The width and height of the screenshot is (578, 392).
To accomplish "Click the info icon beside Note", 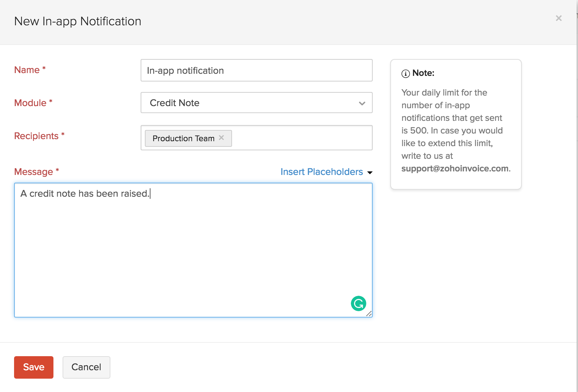I will coord(405,73).
